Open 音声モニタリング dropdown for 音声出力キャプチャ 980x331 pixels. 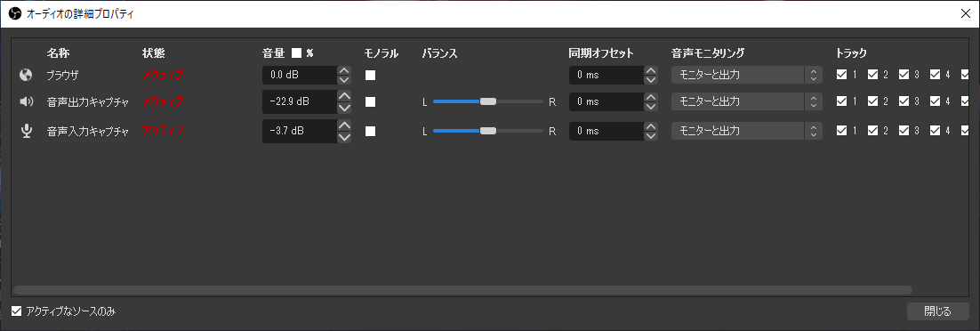(746, 101)
